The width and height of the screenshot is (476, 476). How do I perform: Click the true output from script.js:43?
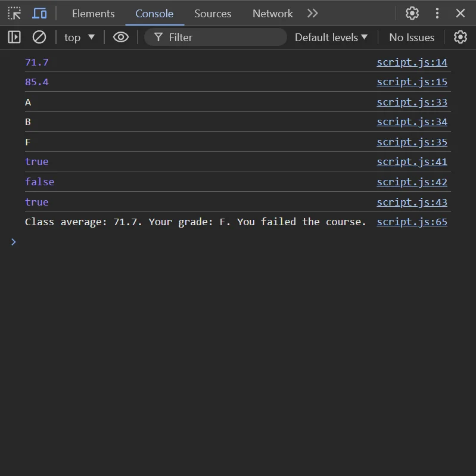point(37,202)
